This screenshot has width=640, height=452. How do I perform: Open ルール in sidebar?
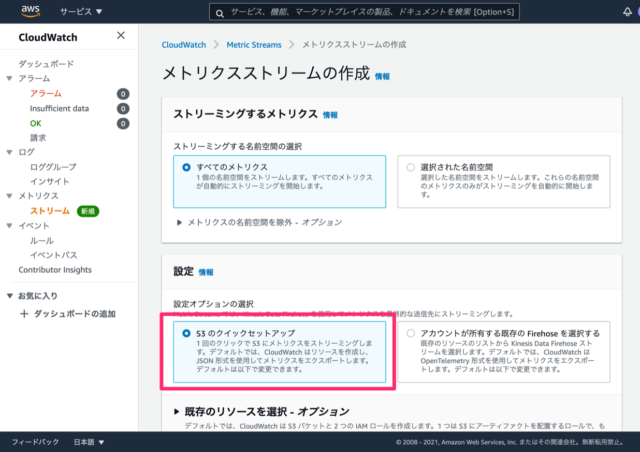point(42,240)
